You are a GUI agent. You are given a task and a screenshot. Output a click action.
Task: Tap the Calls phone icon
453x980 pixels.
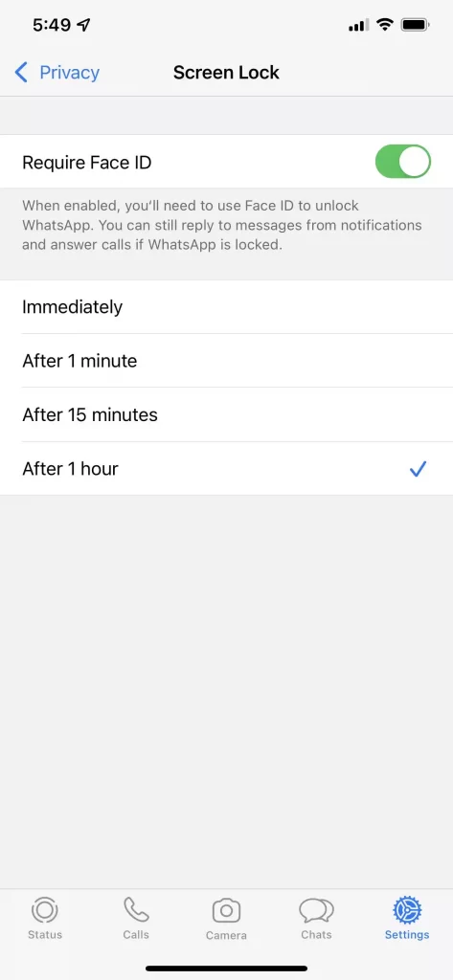coord(136,910)
